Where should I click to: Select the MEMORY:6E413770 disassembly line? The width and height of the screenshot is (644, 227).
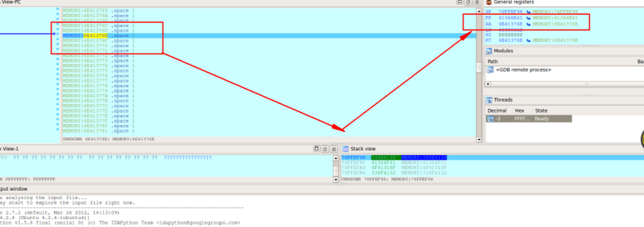pos(98,46)
